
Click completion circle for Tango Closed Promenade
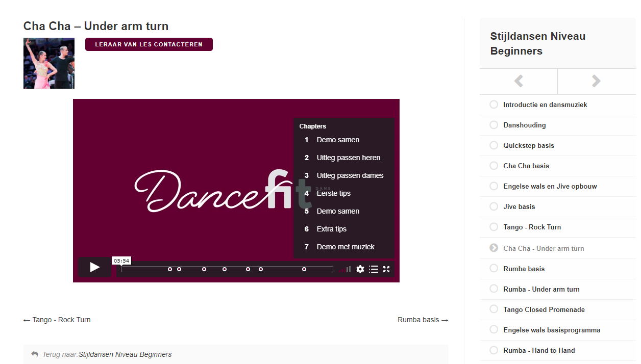coord(494,309)
